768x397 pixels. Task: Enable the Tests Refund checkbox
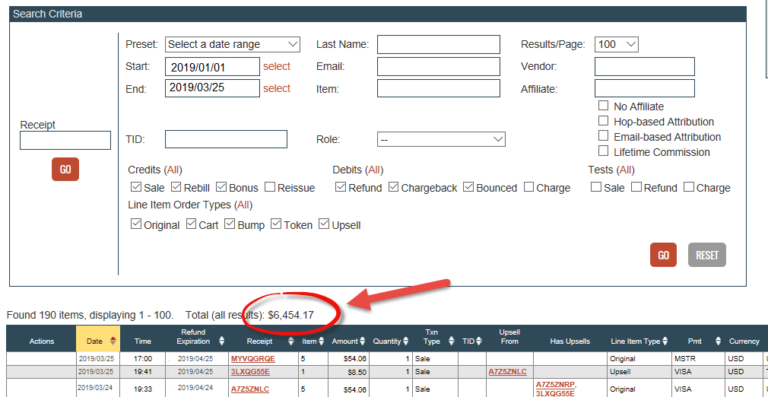[x=636, y=187]
